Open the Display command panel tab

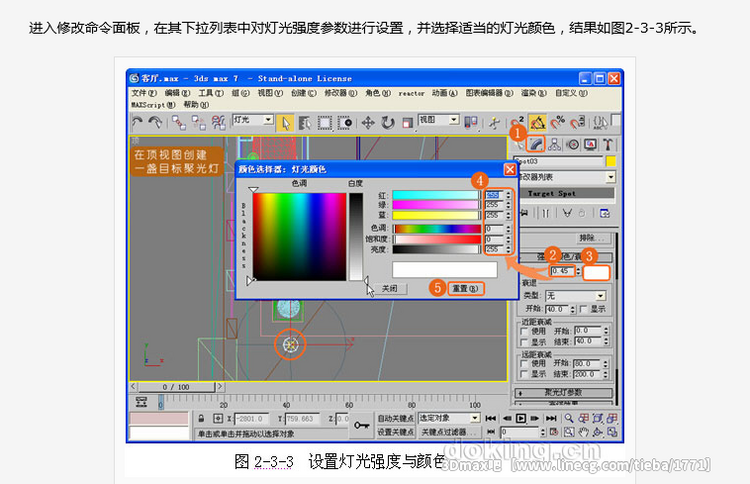(x=590, y=144)
